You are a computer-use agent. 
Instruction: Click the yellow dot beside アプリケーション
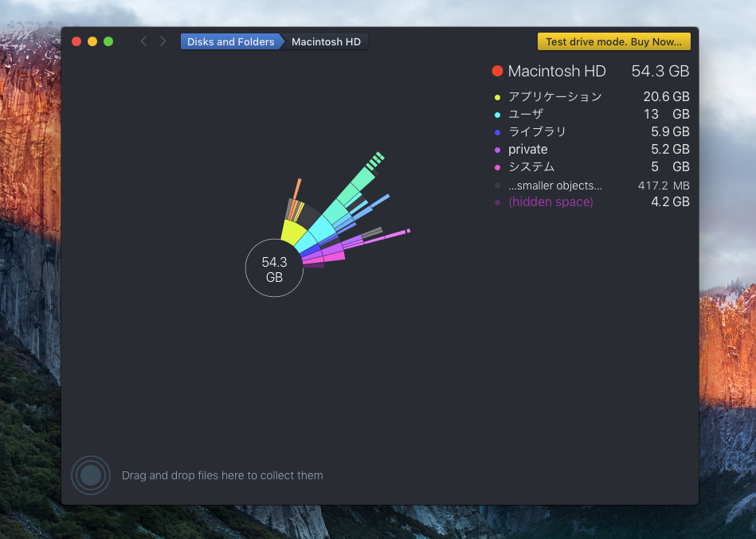[497, 97]
